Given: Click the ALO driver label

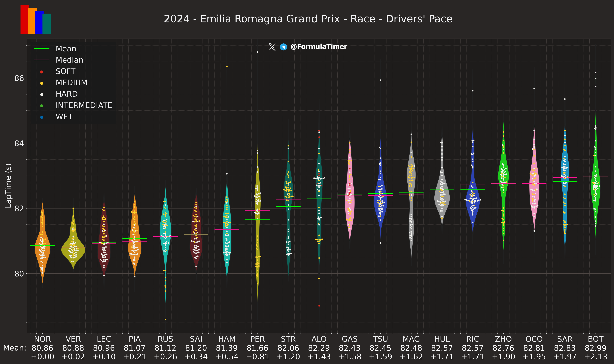Looking at the screenshot, I should click(x=319, y=339).
